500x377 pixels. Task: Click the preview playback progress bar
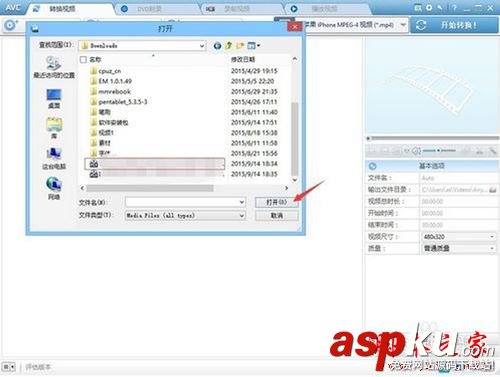[x=432, y=138]
